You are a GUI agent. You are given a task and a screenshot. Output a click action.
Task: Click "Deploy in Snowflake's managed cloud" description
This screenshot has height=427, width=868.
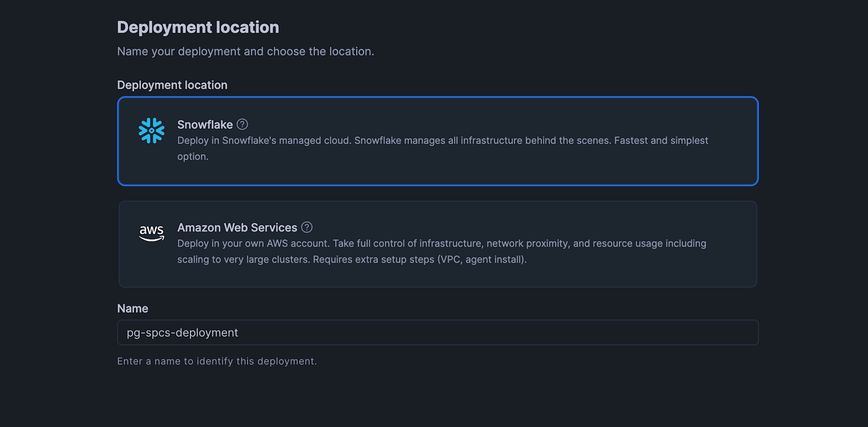click(x=443, y=149)
